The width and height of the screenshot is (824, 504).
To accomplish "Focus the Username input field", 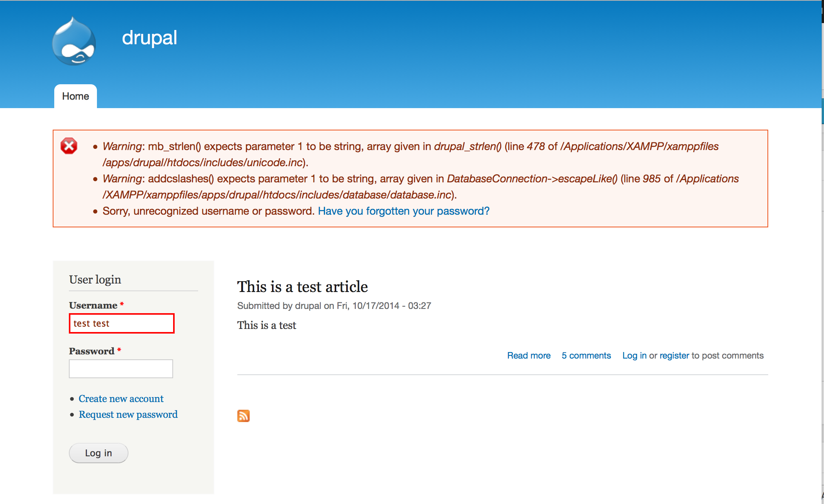I will (x=122, y=323).
